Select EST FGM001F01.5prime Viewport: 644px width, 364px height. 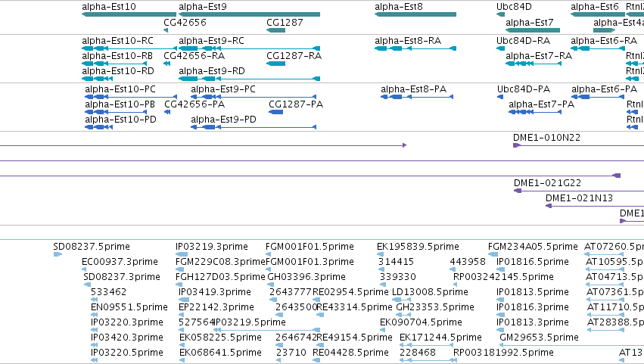click(x=269, y=254)
